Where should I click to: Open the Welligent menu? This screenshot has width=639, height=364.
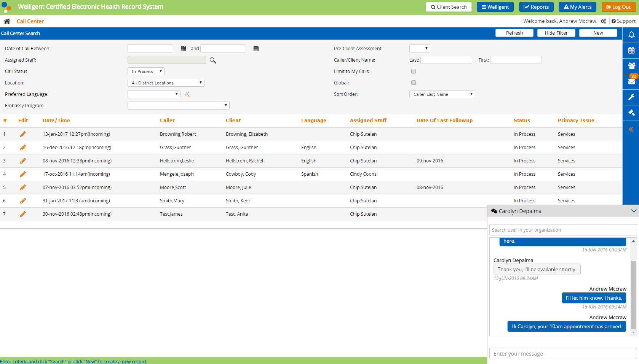click(495, 7)
